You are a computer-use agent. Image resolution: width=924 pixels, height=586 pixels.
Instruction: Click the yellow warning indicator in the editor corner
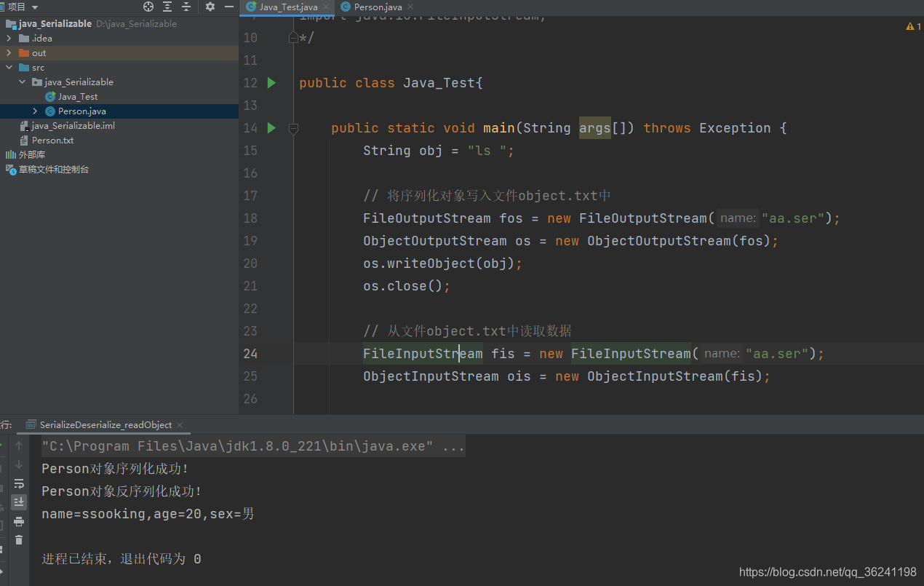click(x=913, y=26)
